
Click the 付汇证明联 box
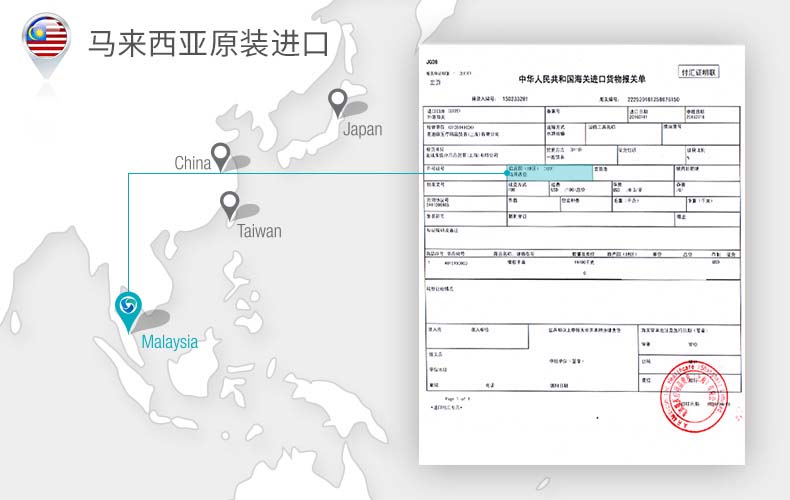pyautogui.click(x=699, y=72)
